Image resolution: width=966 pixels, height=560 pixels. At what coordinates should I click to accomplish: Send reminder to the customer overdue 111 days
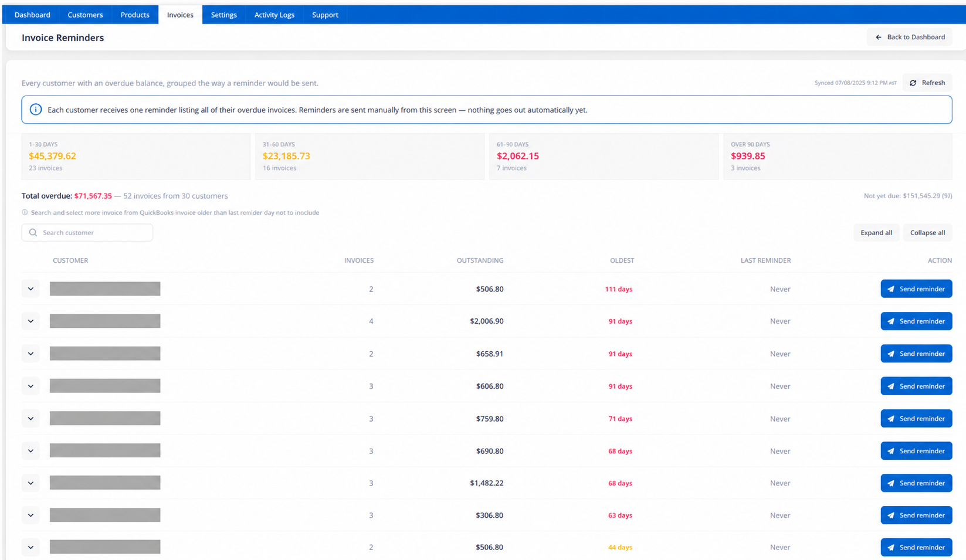coord(916,289)
